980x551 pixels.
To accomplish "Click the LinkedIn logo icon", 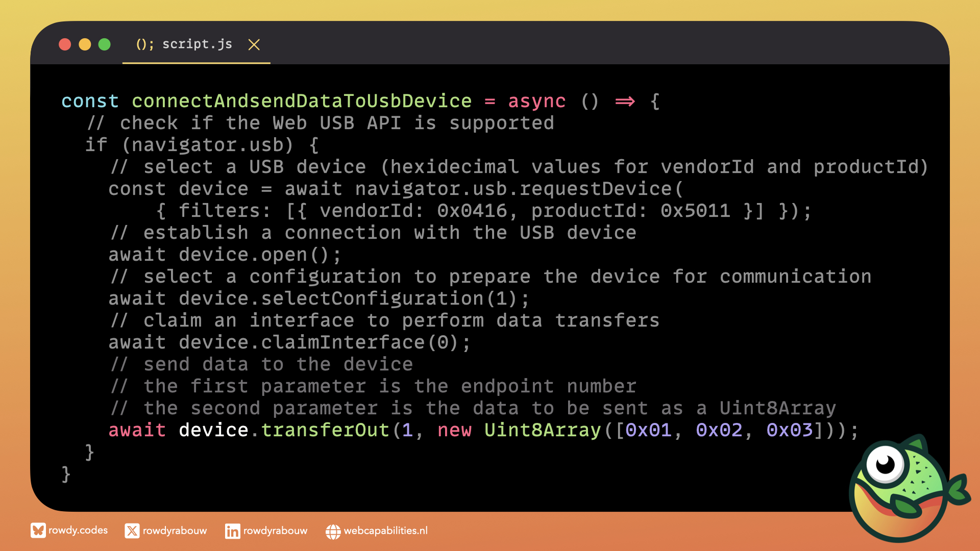I will pyautogui.click(x=232, y=531).
